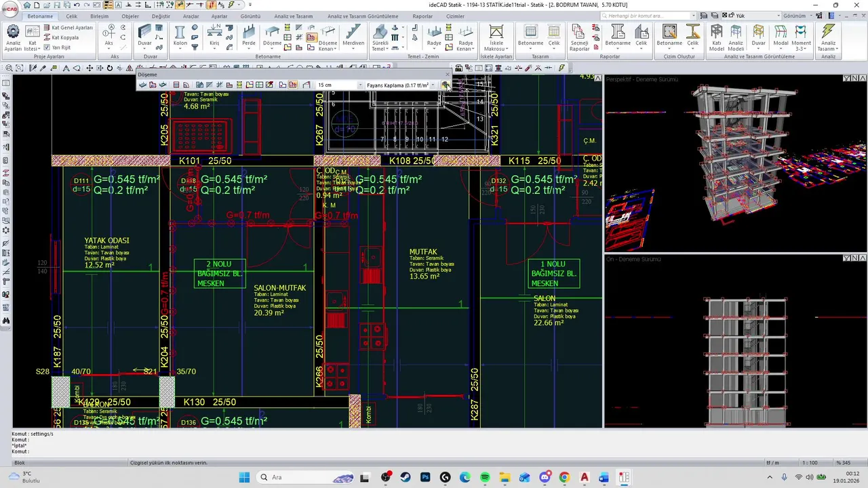Image resolution: width=868 pixels, height=488 pixels.
Task: Show the Analiz Modeli view
Action: click(736, 39)
